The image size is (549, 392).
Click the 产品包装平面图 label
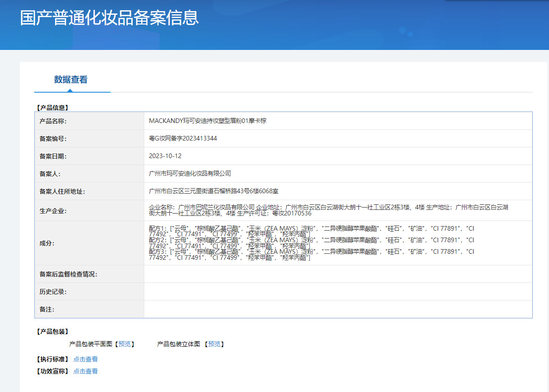click(91, 344)
